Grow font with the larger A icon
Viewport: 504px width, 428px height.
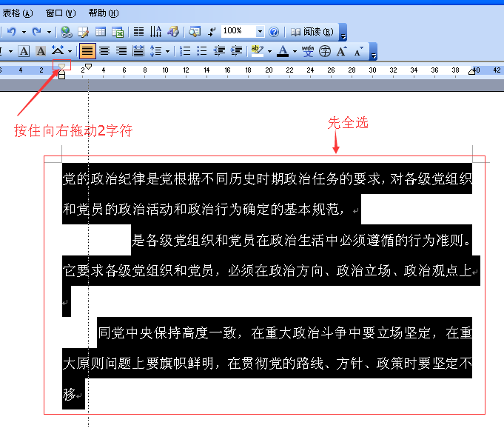click(341, 51)
